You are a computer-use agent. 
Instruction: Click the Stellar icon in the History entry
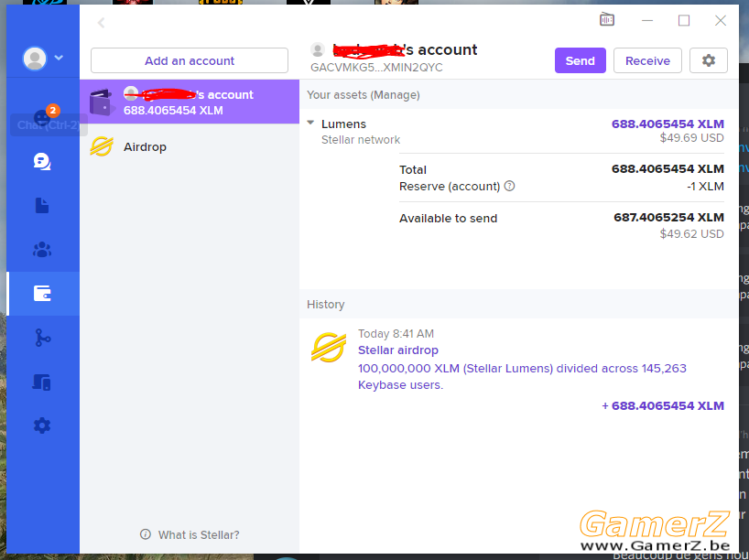[329, 347]
